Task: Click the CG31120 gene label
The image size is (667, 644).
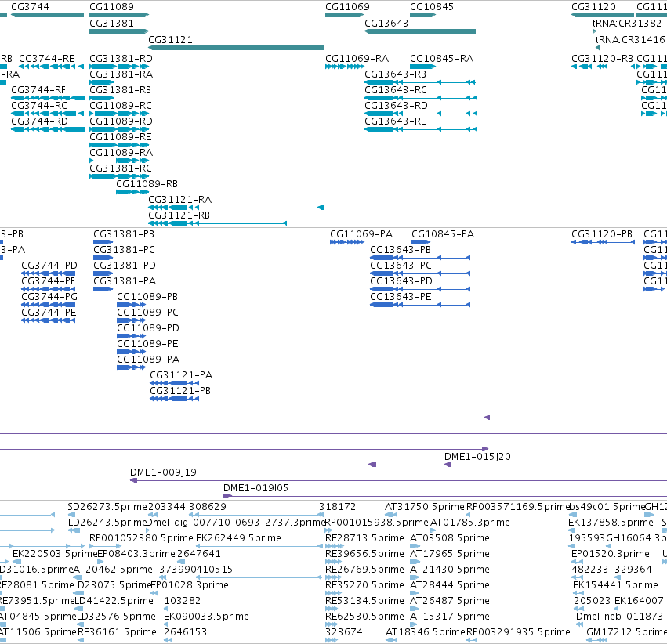Action: 593,7
